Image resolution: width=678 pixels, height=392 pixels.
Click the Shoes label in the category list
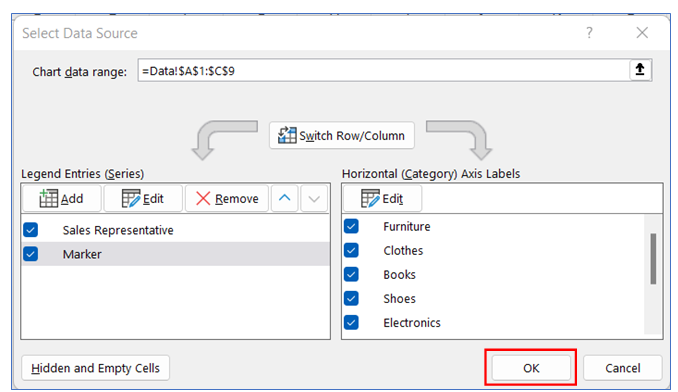point(399,299)
